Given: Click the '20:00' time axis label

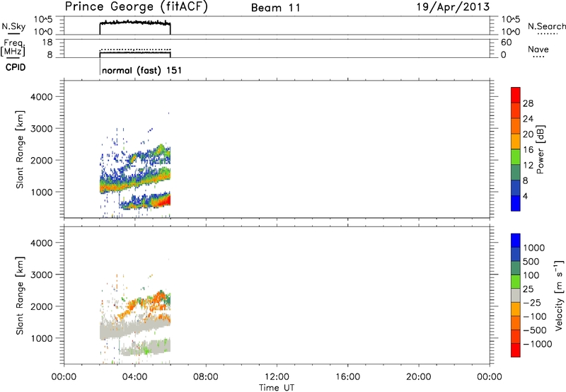Looking at the screenshot, I should (x=418, y=377).
